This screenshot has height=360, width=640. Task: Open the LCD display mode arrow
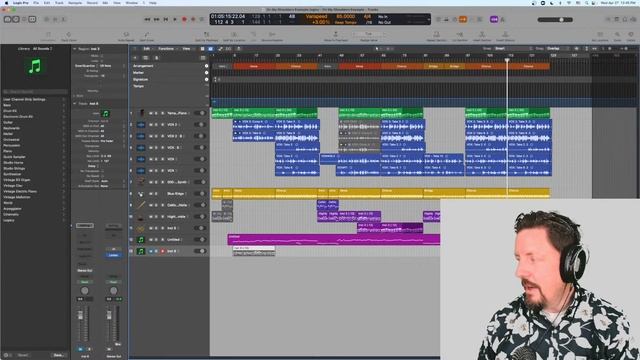(x=428, y=19)
